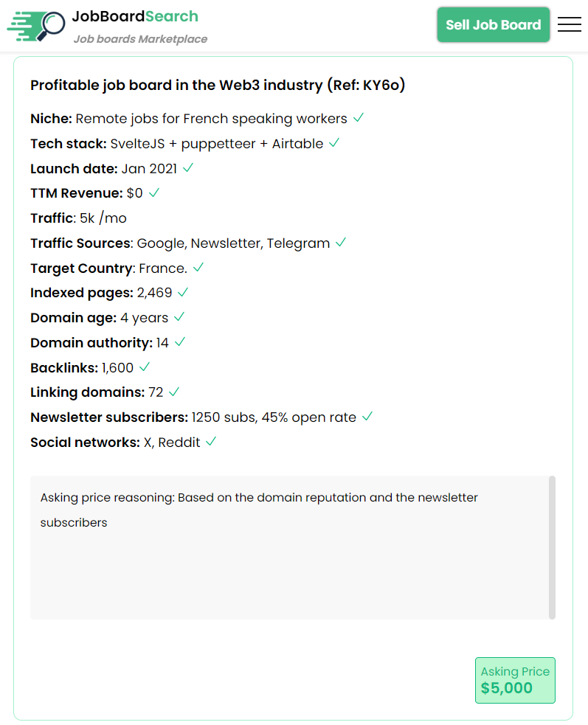The width and height of the screenshot is (588, 725).
Task: Click the Domain authority checkmark icon
Action: point(180,342)
